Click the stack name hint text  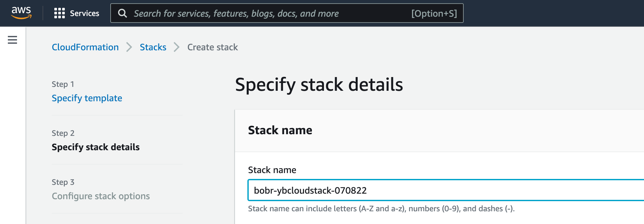(x=381, y=209)
